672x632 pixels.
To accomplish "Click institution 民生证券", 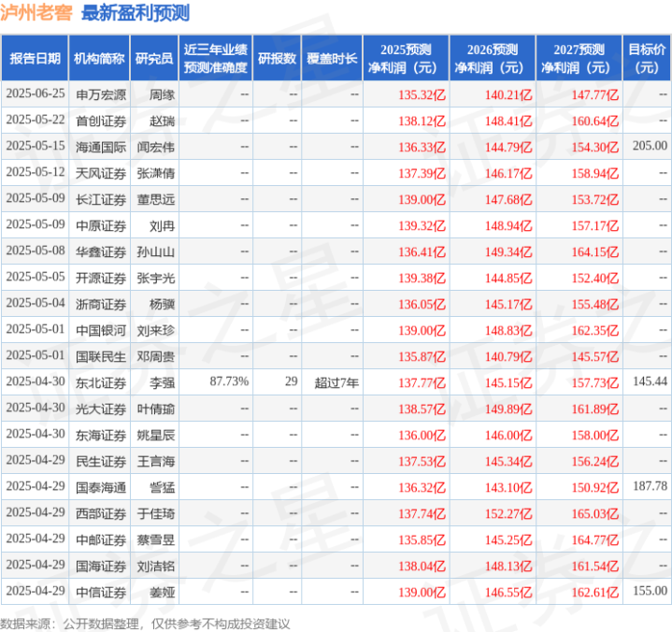I will (101, 461).
